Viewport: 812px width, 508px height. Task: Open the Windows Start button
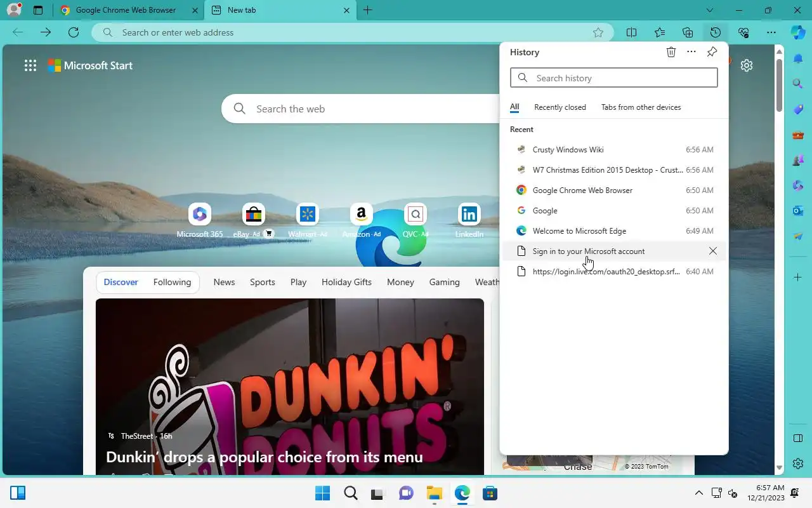(x=322, y=493)
